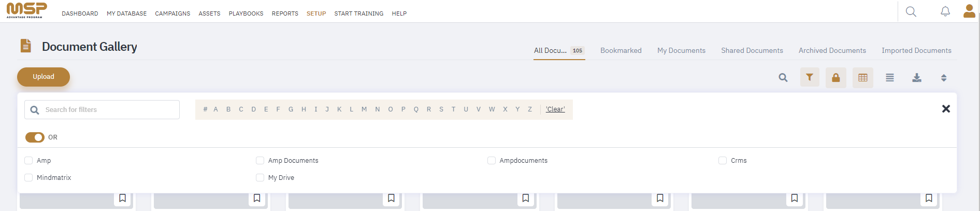Click the Search for filters field
Screen dimensions: 980x211
coord(102,110)
